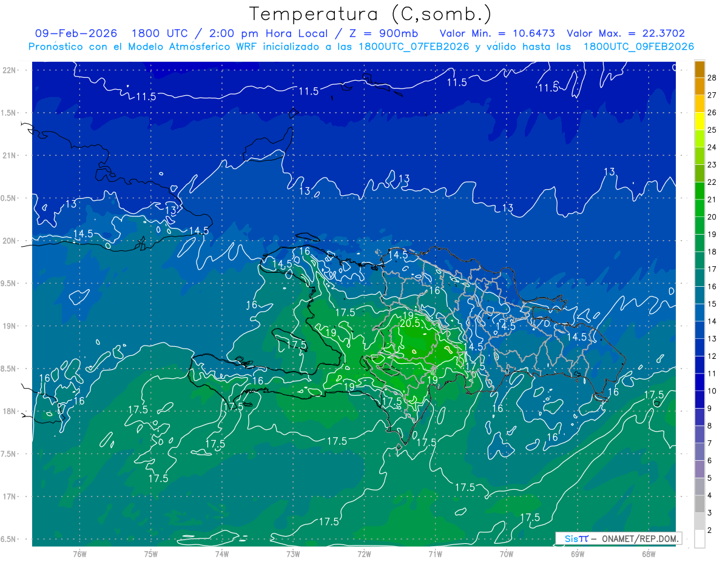
Task: Click the color scale label "10"
Action: (712, 391)
